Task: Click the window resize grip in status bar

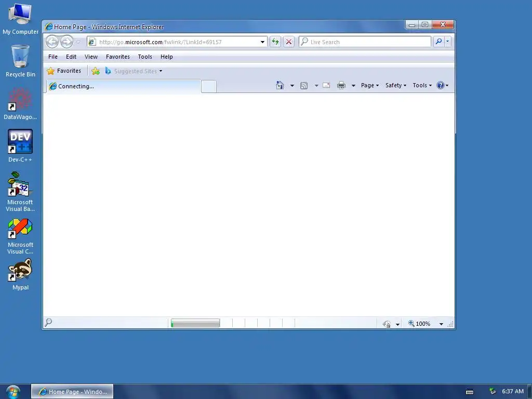Action: coord(450,324)
